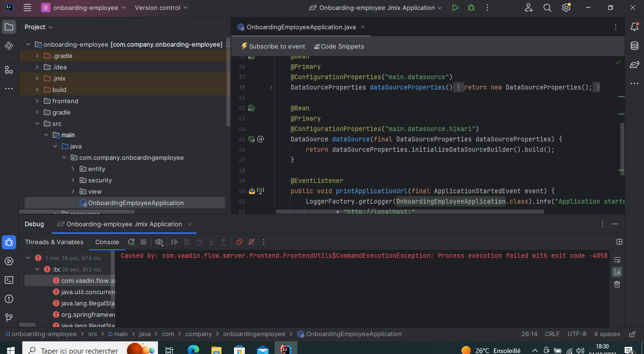Image resolution: width=644 pixels, height=354 pixels.
Task: Select the view package in tree
Action: point(95,191)
